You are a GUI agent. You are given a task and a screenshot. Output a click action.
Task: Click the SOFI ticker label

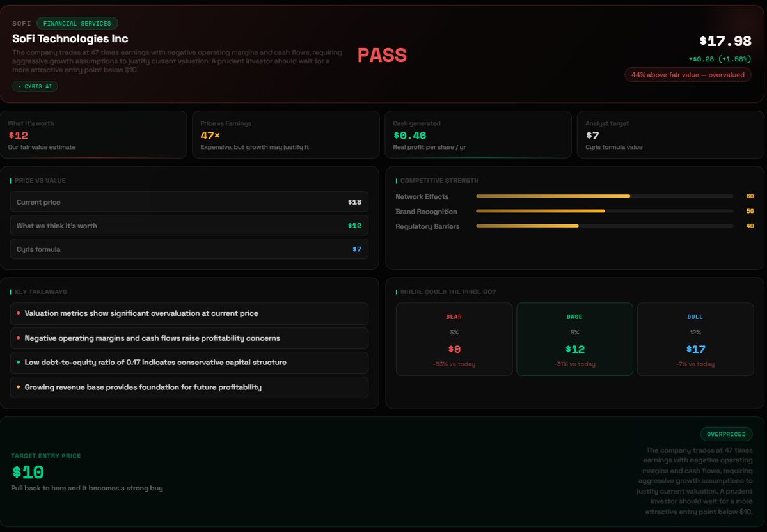click(x=22, y=24)
